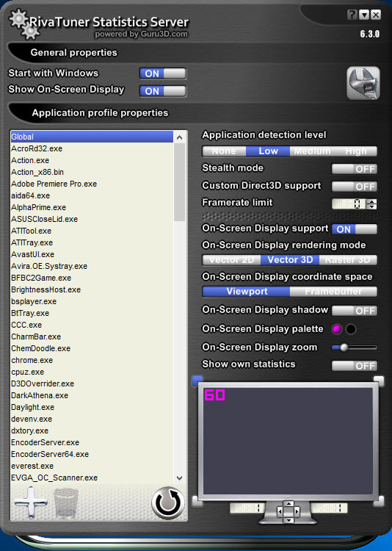Open the wrench setup icon

click(363, 83)
